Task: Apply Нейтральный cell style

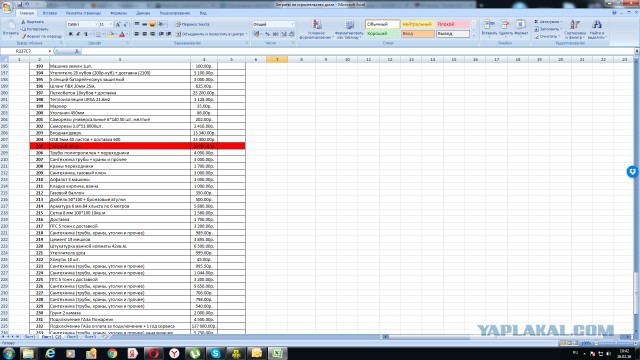Action: (417, 24)
